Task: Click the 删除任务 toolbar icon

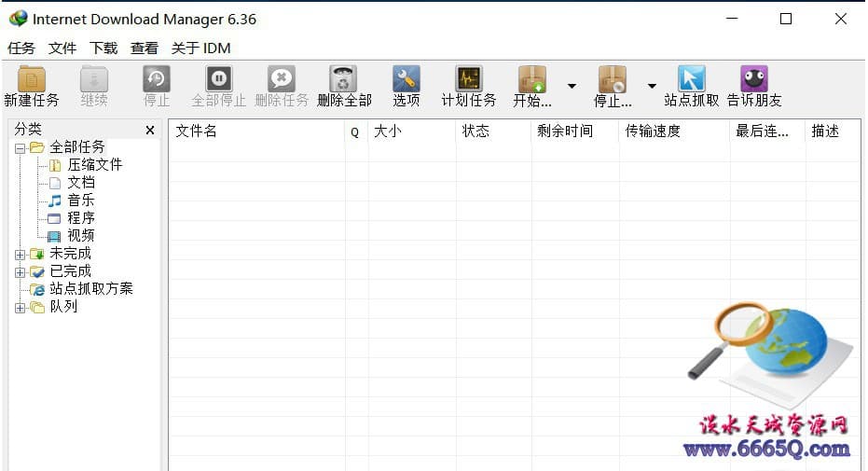Action: click(282, 79)
